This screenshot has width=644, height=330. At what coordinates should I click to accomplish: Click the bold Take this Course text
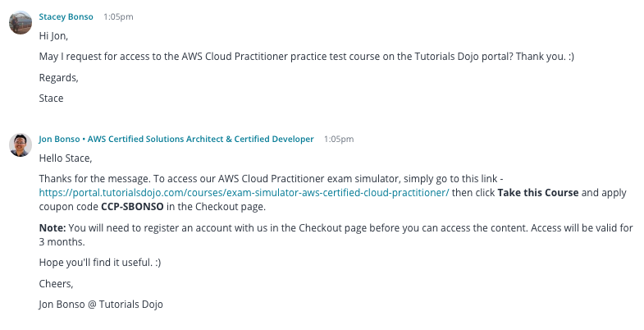click(538, 193)
